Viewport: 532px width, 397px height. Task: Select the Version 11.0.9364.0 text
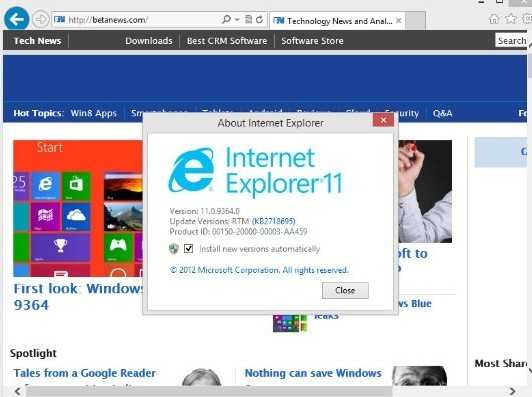click(205, 211)
